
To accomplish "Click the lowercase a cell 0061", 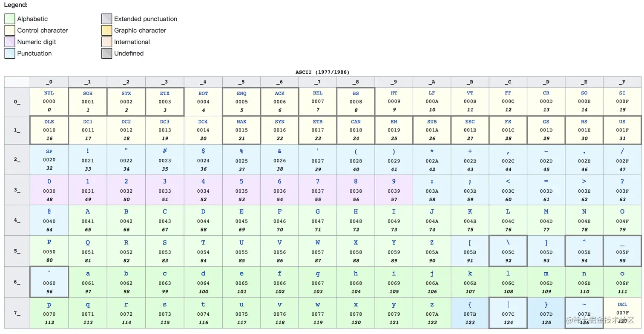I will [88, 282].
